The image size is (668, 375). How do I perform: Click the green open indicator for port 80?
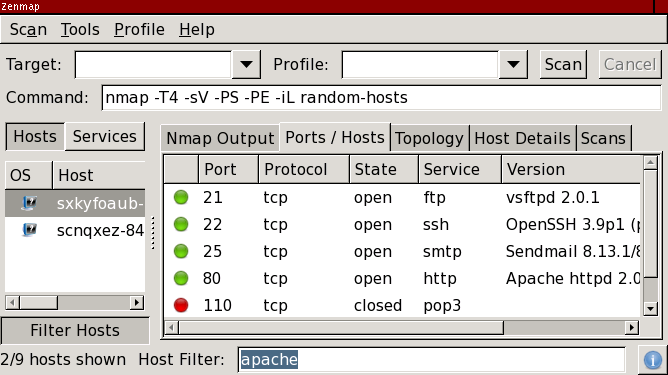(181, 278)
